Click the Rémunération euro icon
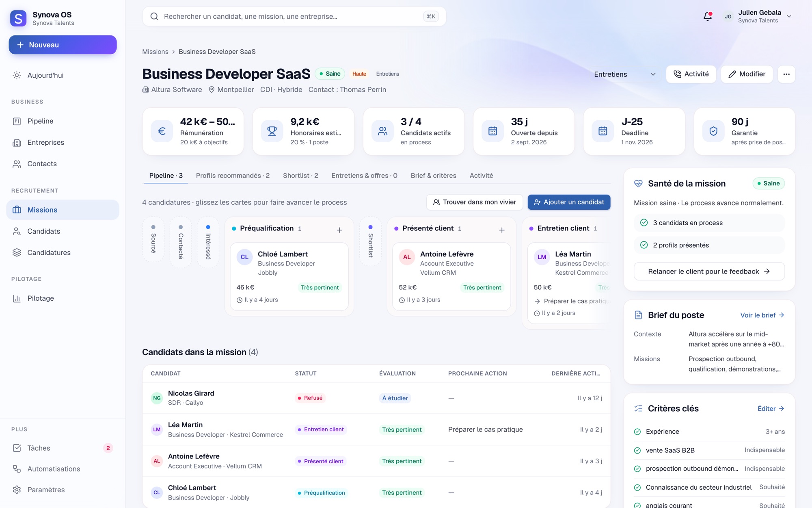The width and height of the screenshot is (812, 508). coord(162,131)
